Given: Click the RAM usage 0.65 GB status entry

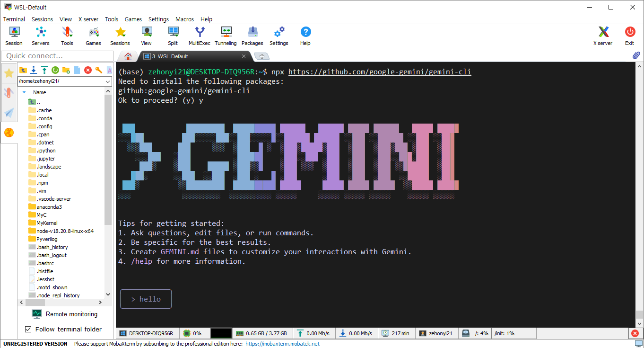Looking at the screenshot, I should click(262, 333).
